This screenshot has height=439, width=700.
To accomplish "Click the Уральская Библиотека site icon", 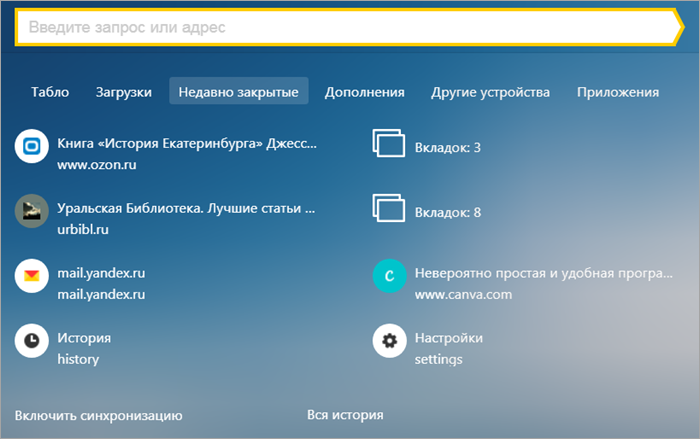I will [32, 211].
